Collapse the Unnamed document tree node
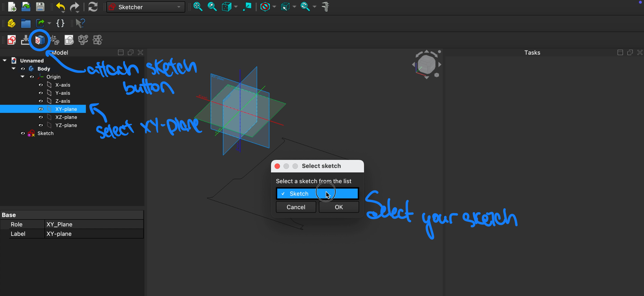Viewport: 644px width, 296px height. 5,61
